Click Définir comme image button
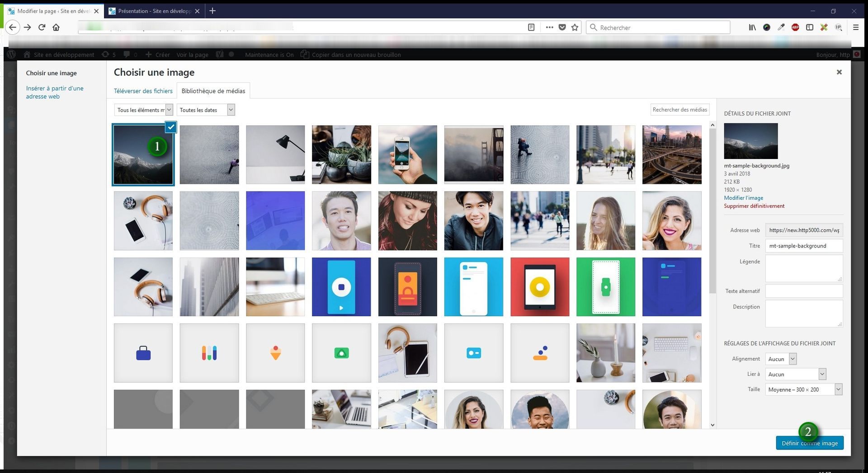 click(809, 443)
